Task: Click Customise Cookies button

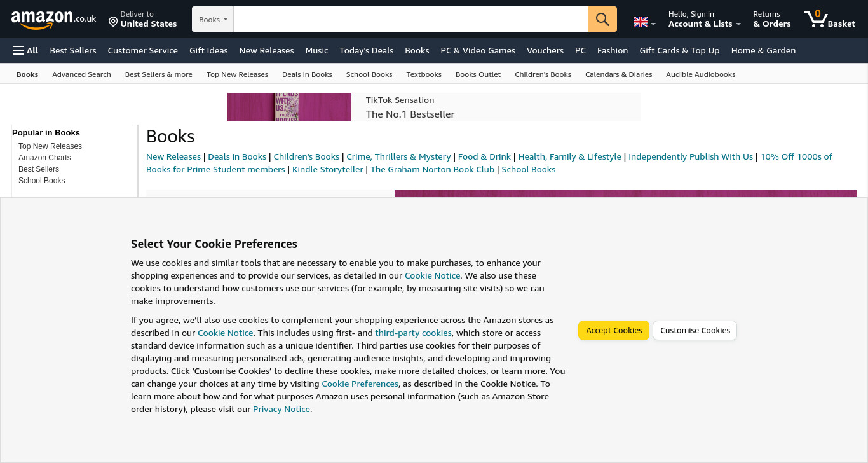Action: tap(695, 331)
